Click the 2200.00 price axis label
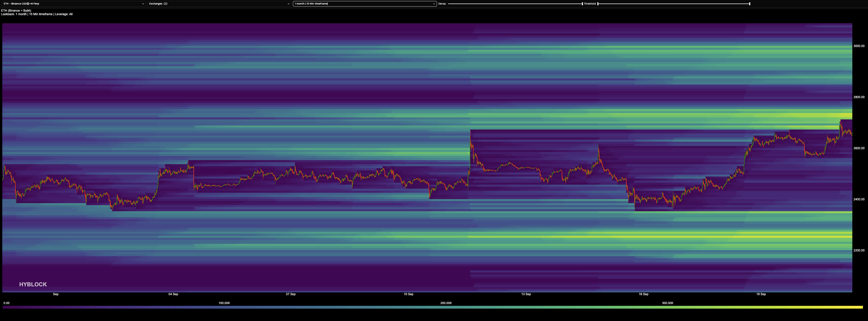This screenshot has height=321, width=868. tap(859, 250)
